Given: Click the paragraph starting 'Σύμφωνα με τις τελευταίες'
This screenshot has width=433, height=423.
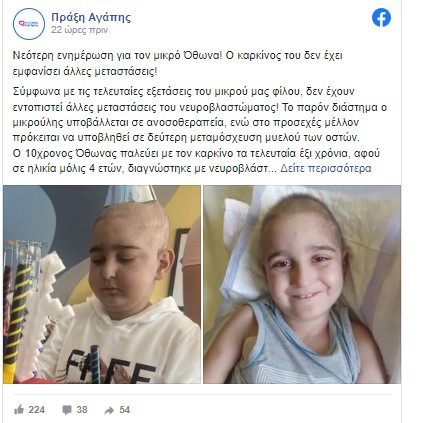Looking at the screenshot, I should (200, 114).
